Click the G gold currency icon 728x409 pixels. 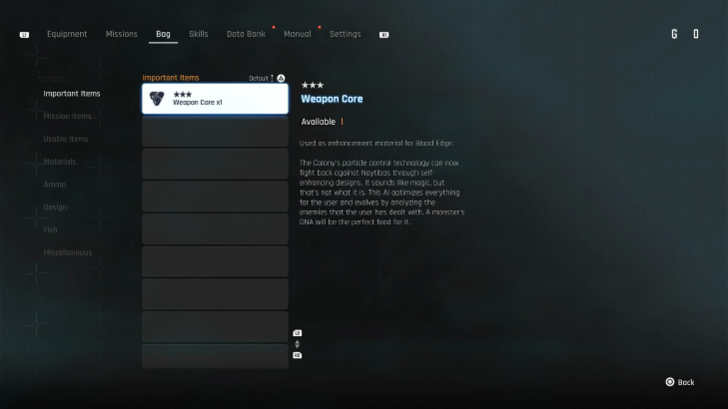(x=674, y=34)
